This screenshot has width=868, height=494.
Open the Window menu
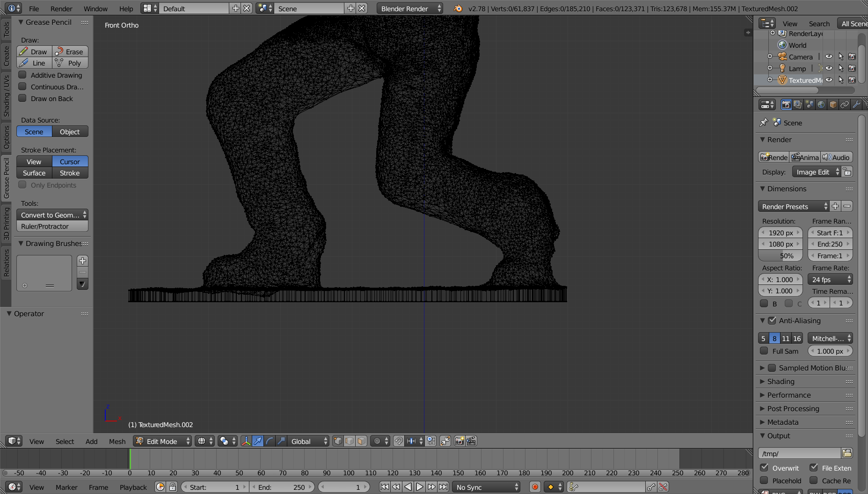tap(95, 8)
